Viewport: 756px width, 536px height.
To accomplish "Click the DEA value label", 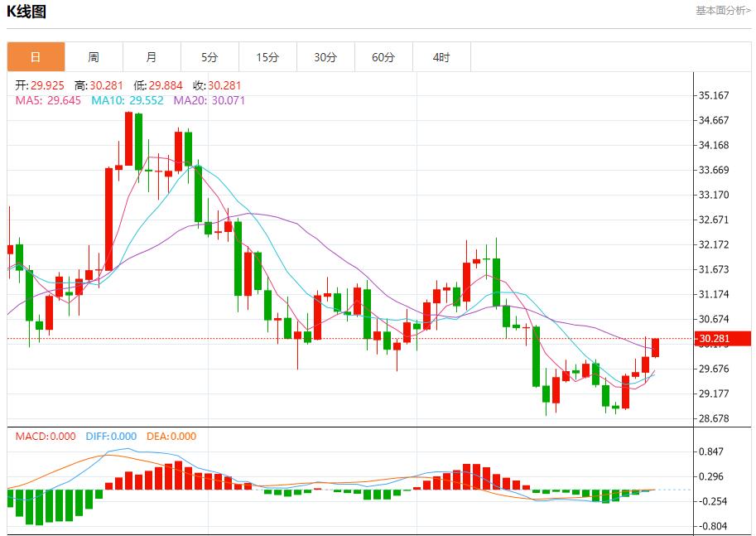I will [x=171, y=437].
